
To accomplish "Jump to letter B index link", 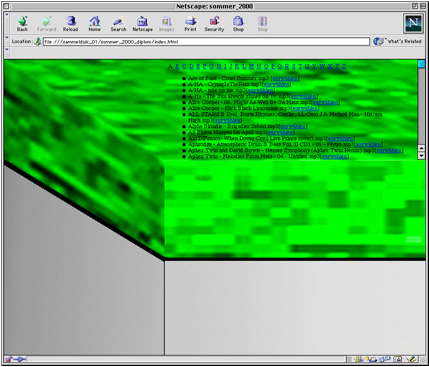I will pyautogui.click(x=177, y=66).
